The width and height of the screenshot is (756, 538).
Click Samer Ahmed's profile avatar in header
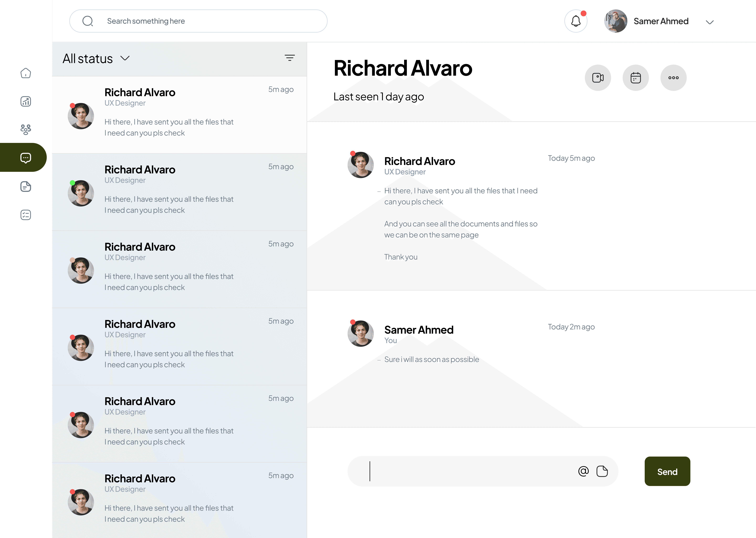[x=616, y=21]
